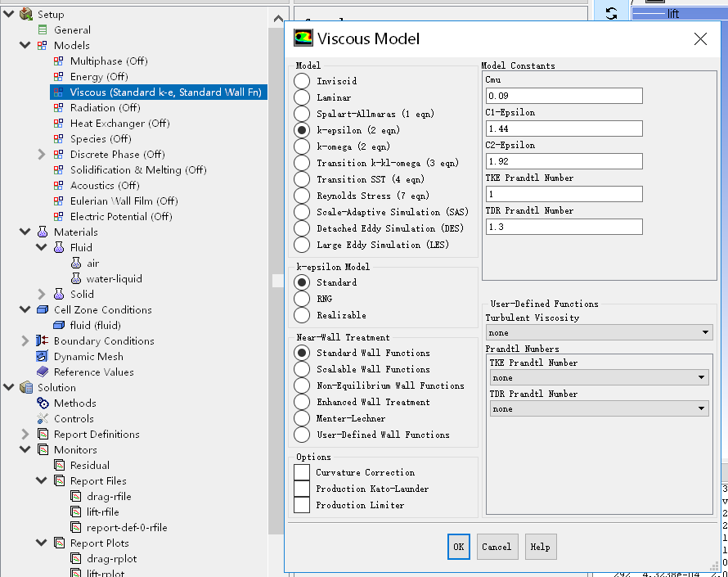Choose Spalart-Allmaras (1 eqn) model

click(302, 114)
